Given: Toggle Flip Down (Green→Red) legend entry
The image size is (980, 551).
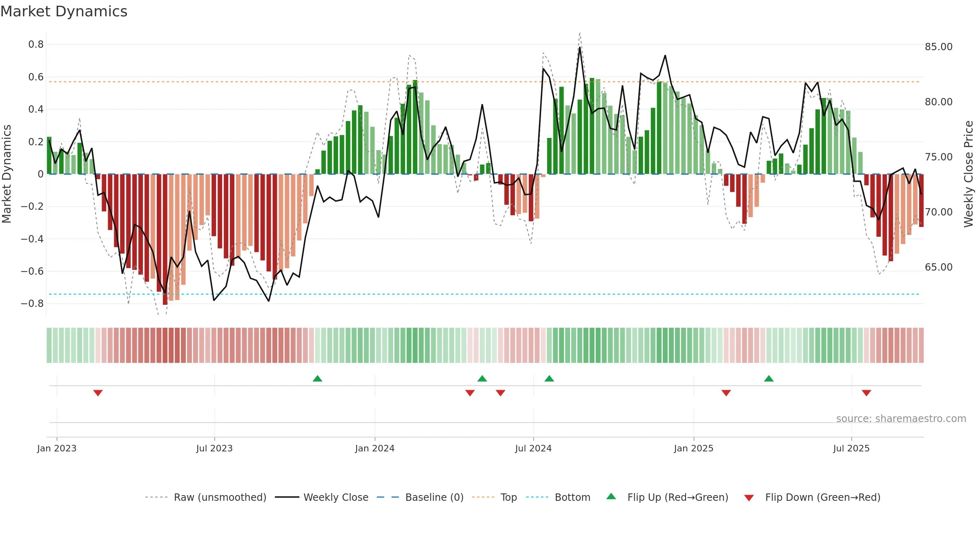Looking at the screenshot, I should pos(812,497).
